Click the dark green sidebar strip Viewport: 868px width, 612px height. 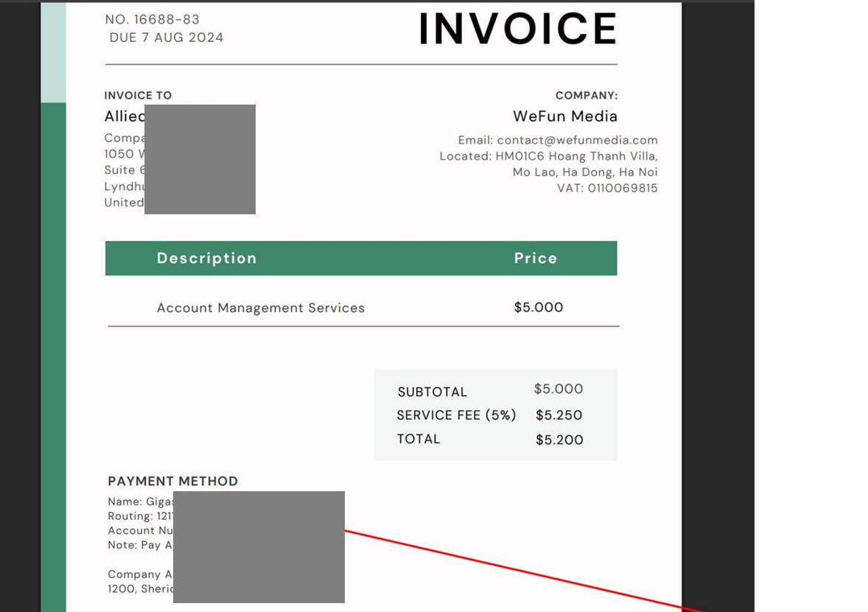click(53, 354)
